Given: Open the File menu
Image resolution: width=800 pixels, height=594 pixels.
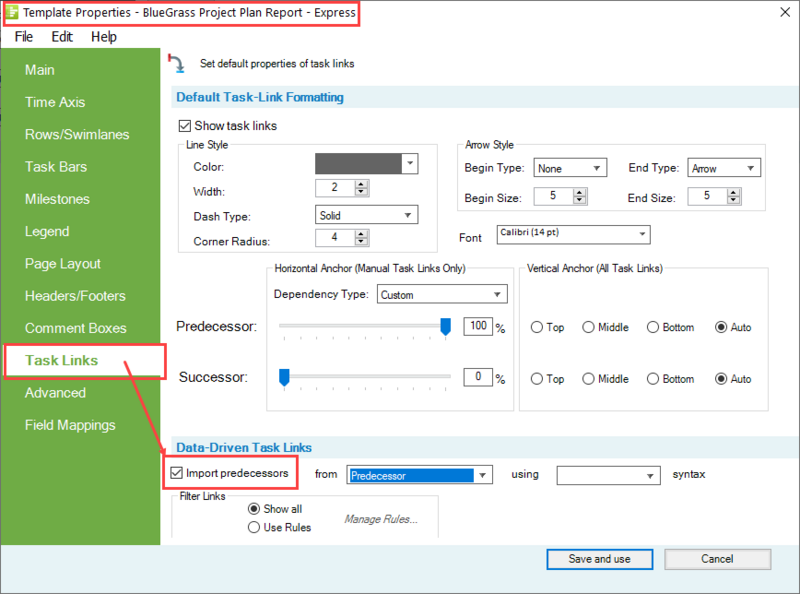Looking at the screenshot, I should pos(23,37).
